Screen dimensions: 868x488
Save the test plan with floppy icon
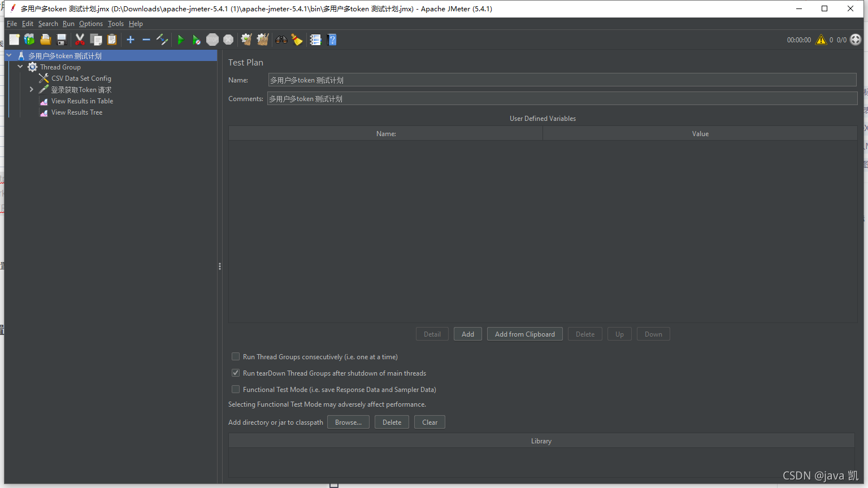(62, 40)
